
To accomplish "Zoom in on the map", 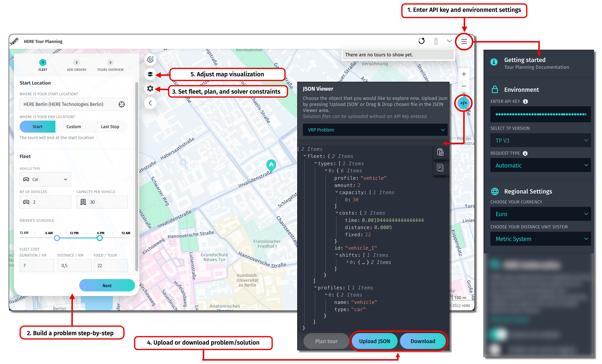I will pyautogui.click(x=464, y=74).
